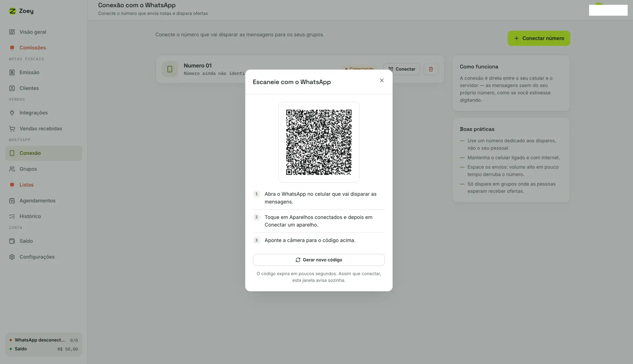Open Saldo under Conta
This screenshot has width=633, height=364.
44,241
